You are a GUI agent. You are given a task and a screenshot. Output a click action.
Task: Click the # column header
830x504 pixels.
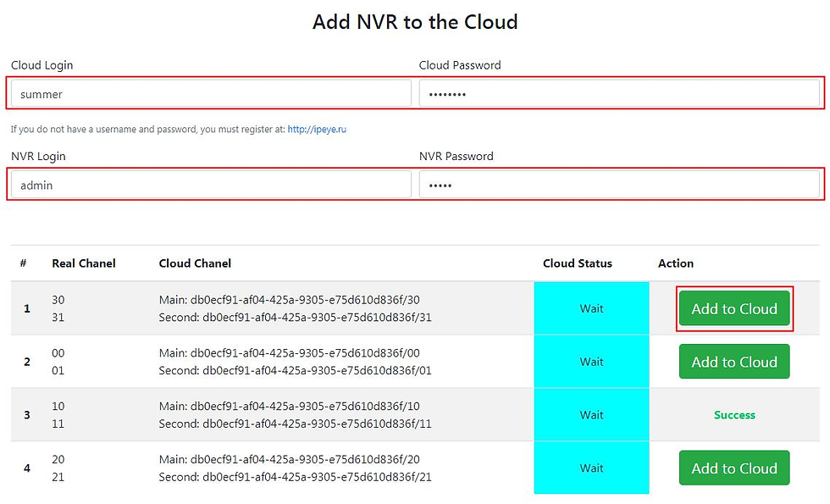24,263
